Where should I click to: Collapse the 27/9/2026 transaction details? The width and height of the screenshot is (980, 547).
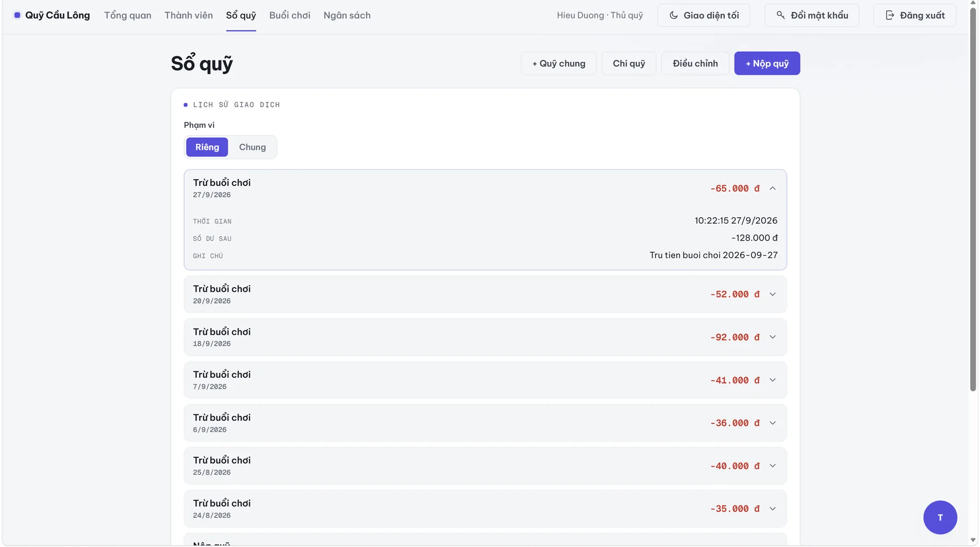click(773, 188)
